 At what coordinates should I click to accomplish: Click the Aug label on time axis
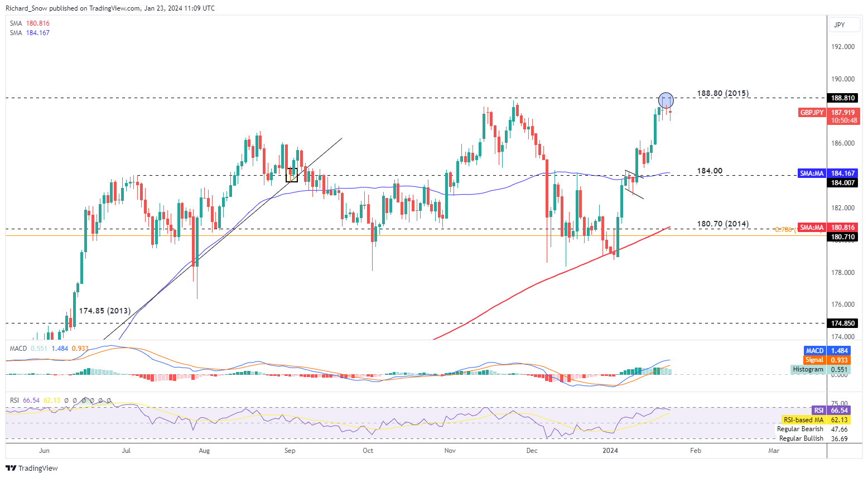pos(204,451)
